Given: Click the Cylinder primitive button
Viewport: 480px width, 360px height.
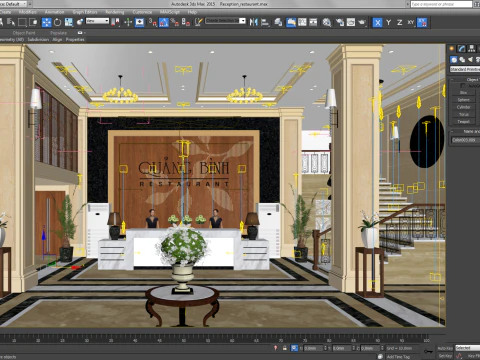Looking at the screenshot, I should tap(464, 107).
